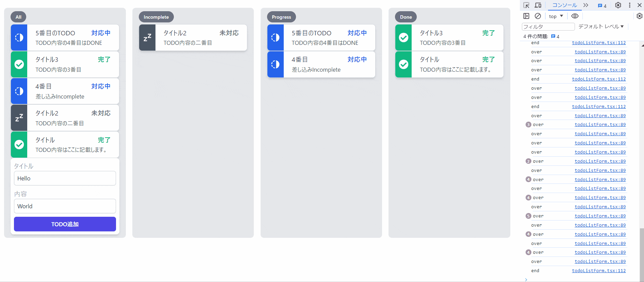Expand more DevTools tabs with the chevrons
This screenshot has height=282, width=644.
[x=585, y=5]
